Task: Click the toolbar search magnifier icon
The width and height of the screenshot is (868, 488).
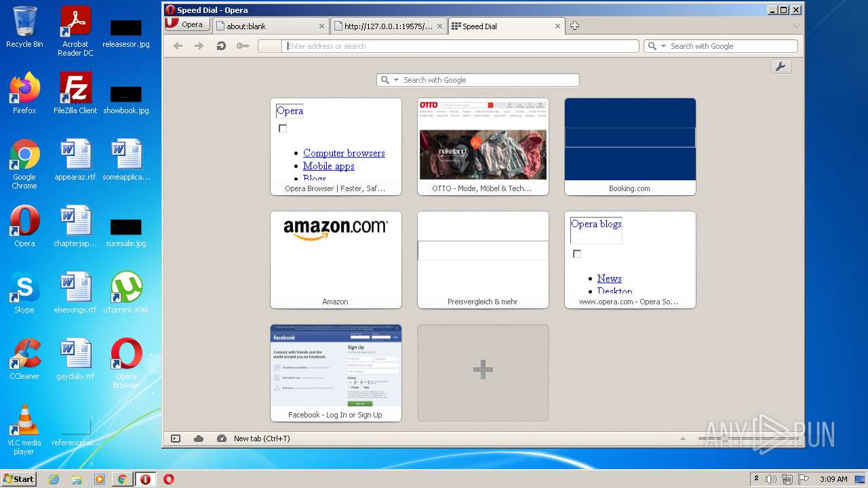Action: coord(652,46)
